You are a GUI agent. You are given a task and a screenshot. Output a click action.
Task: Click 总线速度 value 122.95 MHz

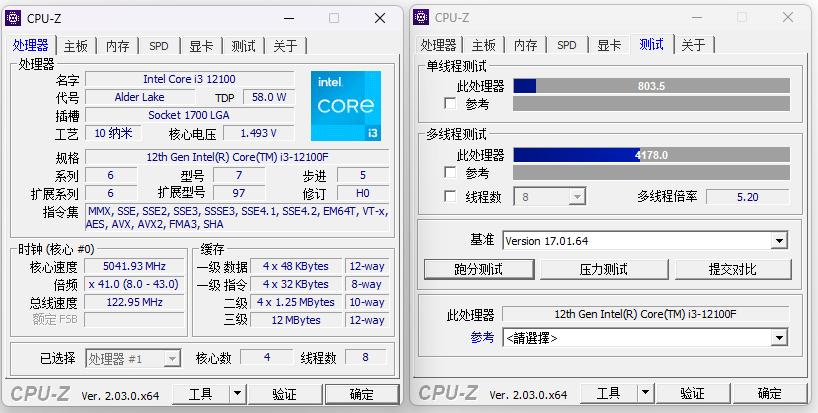[134, 302]
